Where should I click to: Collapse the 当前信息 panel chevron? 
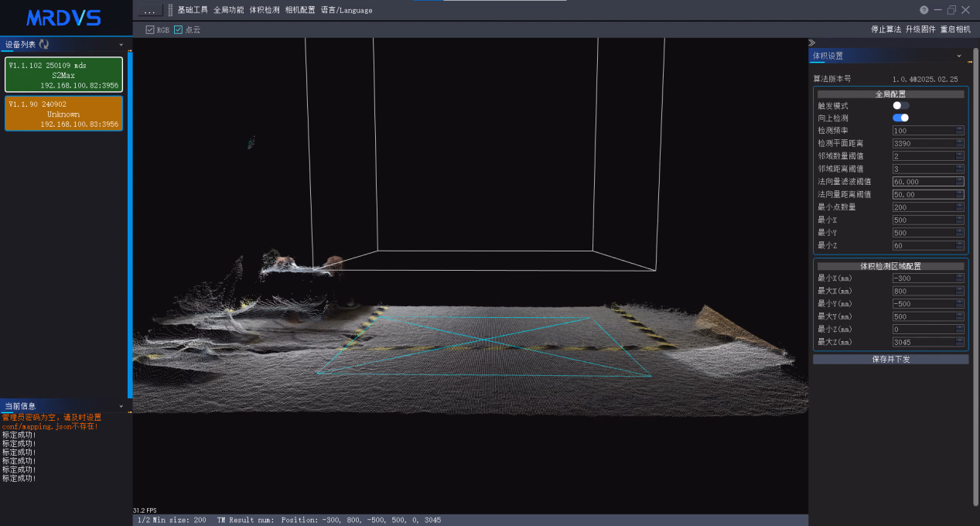[x=121, y=406]
